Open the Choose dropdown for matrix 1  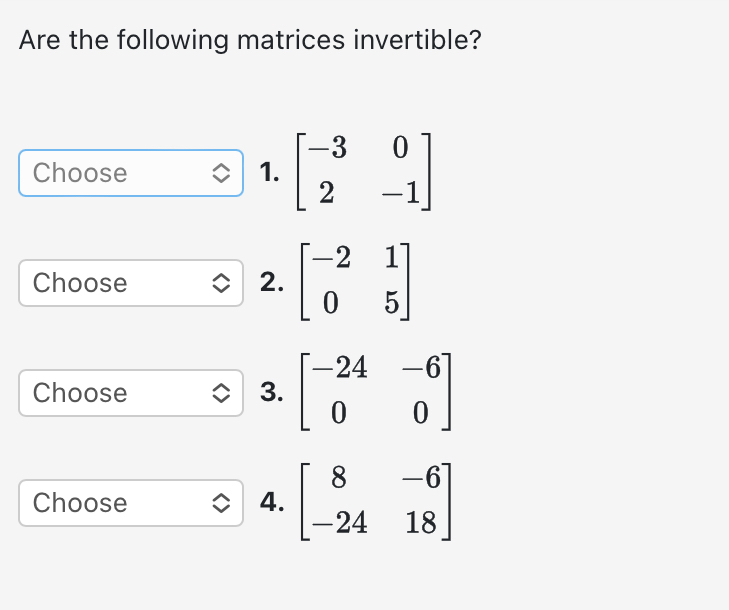[131, 173]
